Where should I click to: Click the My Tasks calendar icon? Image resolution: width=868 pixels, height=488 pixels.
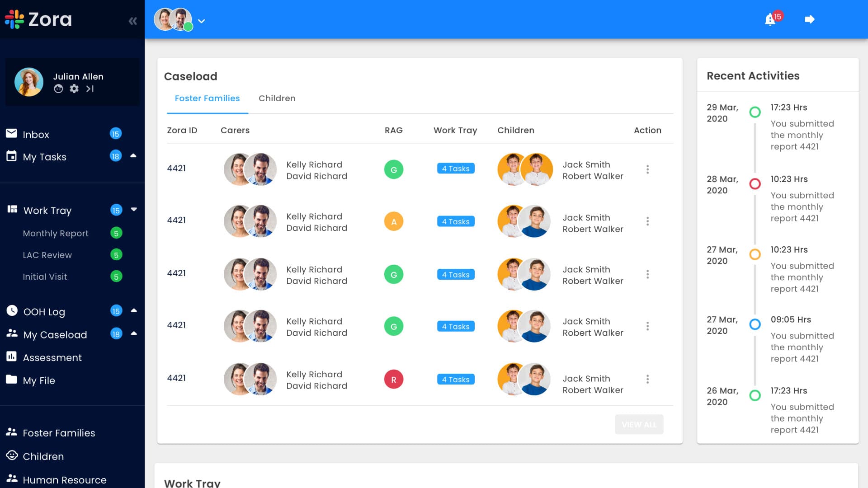click(x=12, y=156)
